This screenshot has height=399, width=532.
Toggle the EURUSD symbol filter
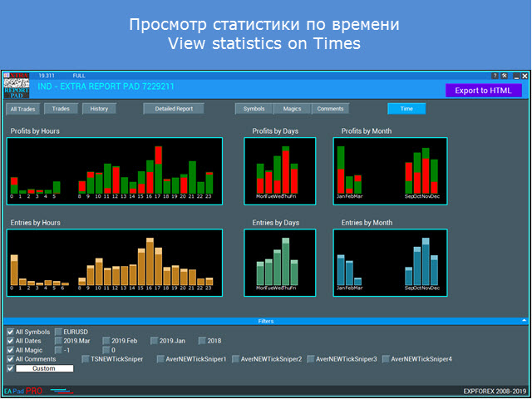58,332
